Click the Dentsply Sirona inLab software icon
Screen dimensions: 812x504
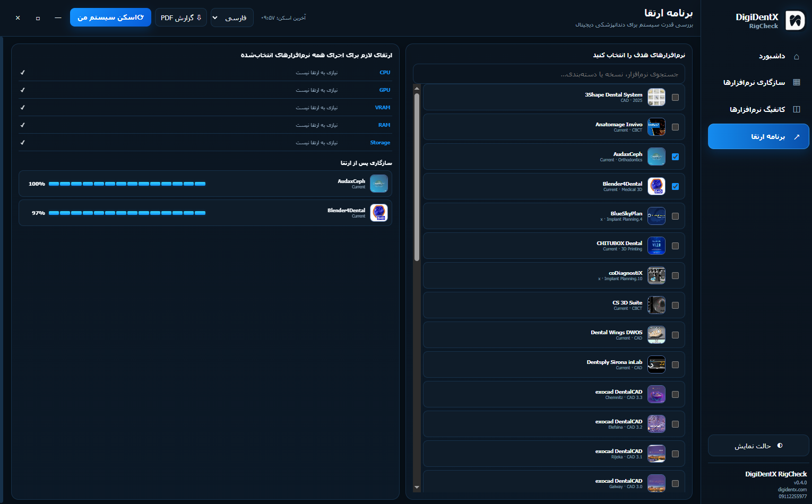656,364
